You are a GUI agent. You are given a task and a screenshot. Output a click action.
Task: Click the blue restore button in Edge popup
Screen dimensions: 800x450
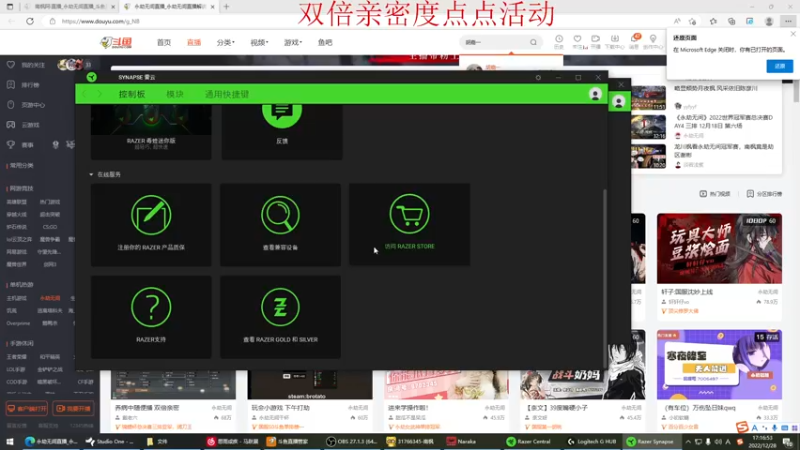point(780,66)
